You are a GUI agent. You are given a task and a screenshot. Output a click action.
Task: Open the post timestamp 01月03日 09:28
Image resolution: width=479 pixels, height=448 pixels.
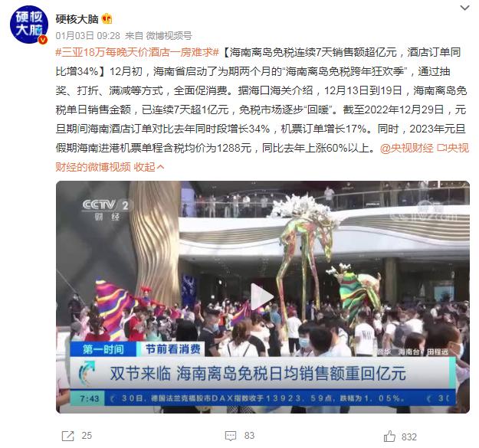[87, 36]
